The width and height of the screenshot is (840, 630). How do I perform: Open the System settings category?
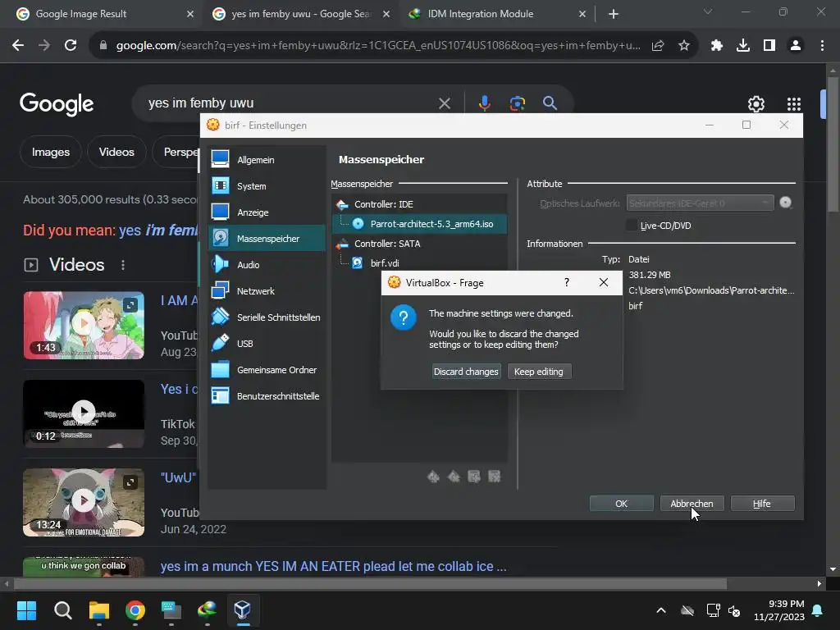267,186
